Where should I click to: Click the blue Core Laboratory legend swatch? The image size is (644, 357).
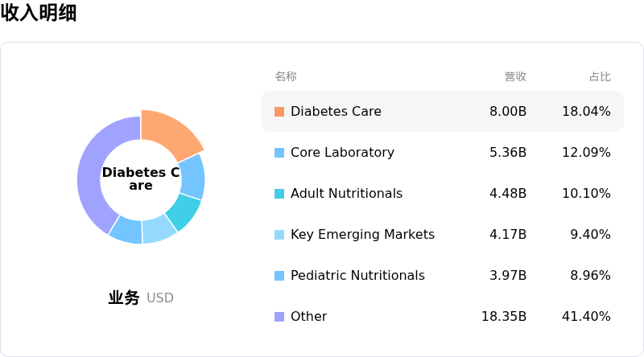pos(279,153)
